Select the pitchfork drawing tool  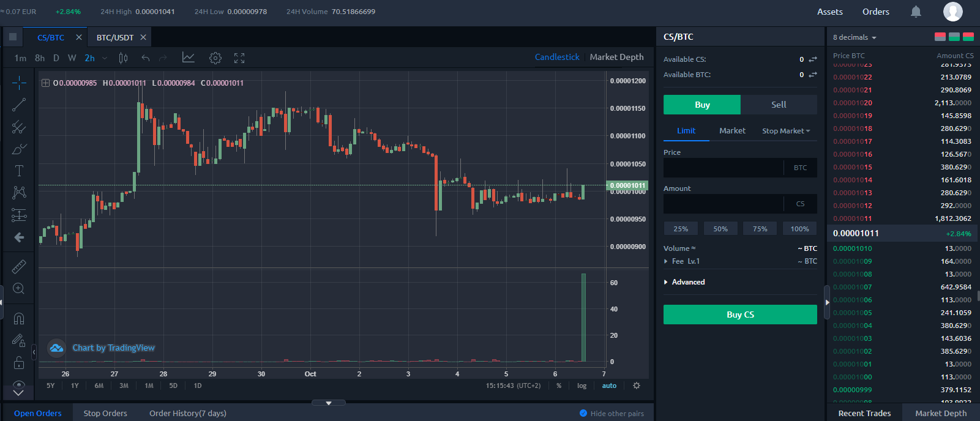[x=19, y=127]
